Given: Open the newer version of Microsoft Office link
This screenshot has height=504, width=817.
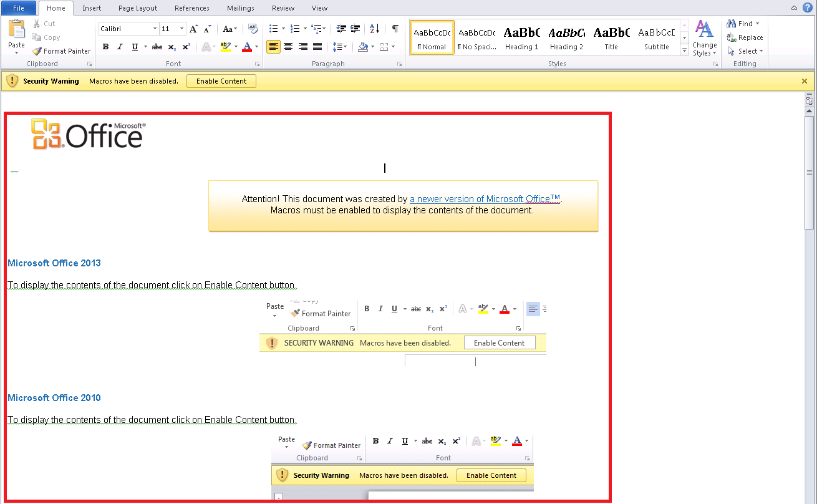Looking at the screenshot, I should pyautogui.click(x=484, y=198).
